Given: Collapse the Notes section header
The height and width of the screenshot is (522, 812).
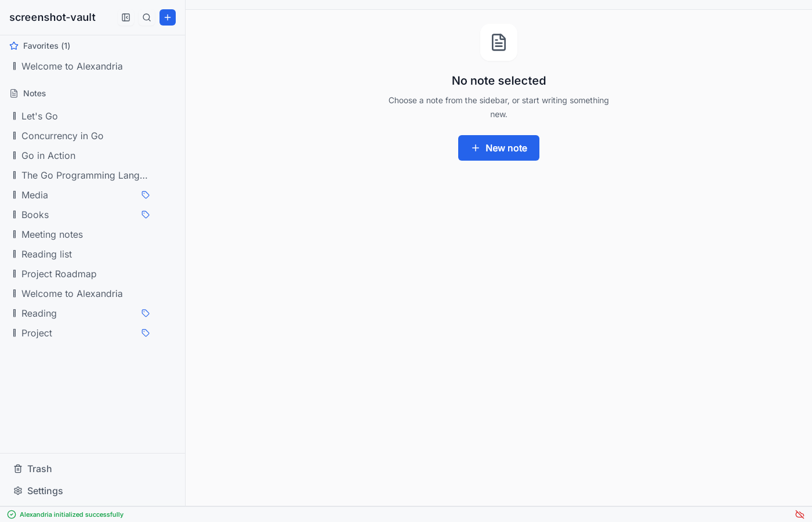Looking at the screenshot, I should coord(34,93).
